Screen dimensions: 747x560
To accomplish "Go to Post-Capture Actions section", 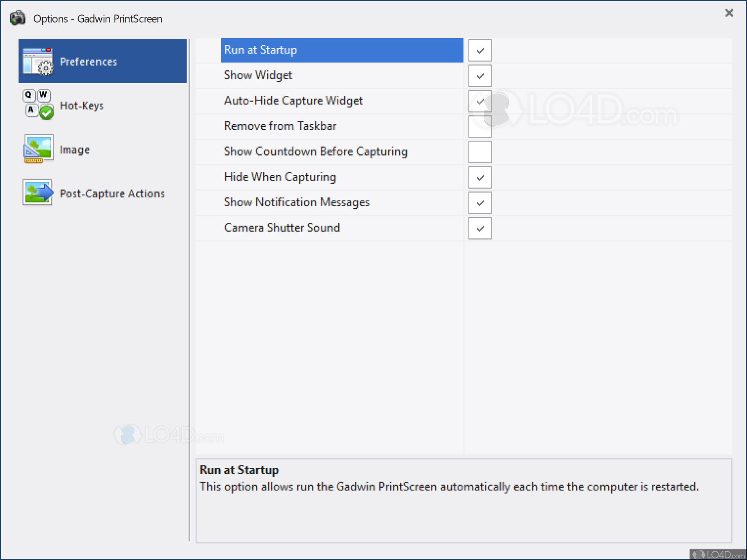I will point(102,193).
